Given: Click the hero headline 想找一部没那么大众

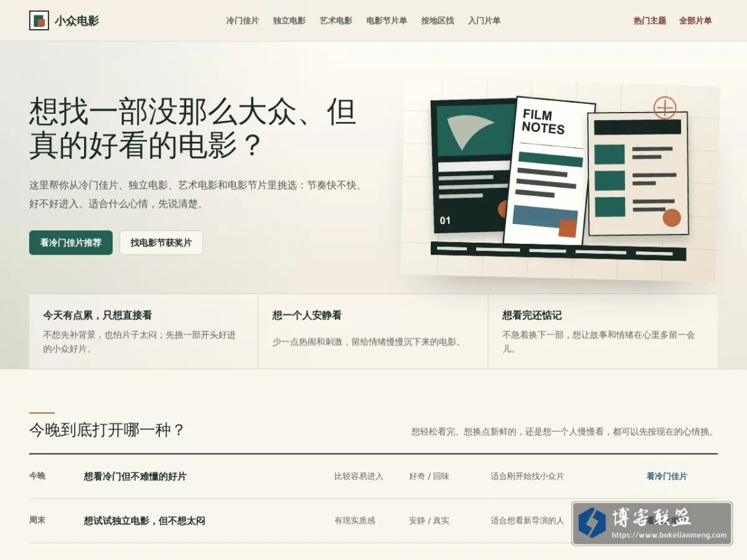Looking at the screenshot, I should coord(193,129).
